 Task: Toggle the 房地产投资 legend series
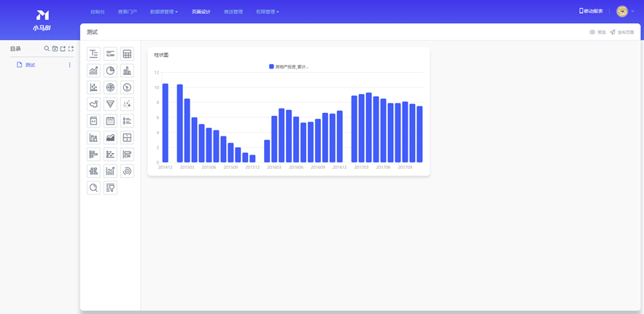(x=289, y=66)
